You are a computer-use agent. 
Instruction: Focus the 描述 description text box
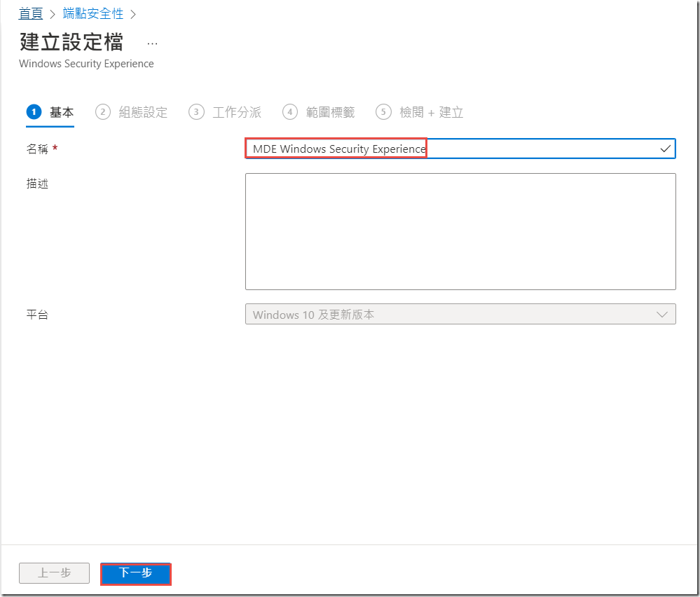(460, 231)
